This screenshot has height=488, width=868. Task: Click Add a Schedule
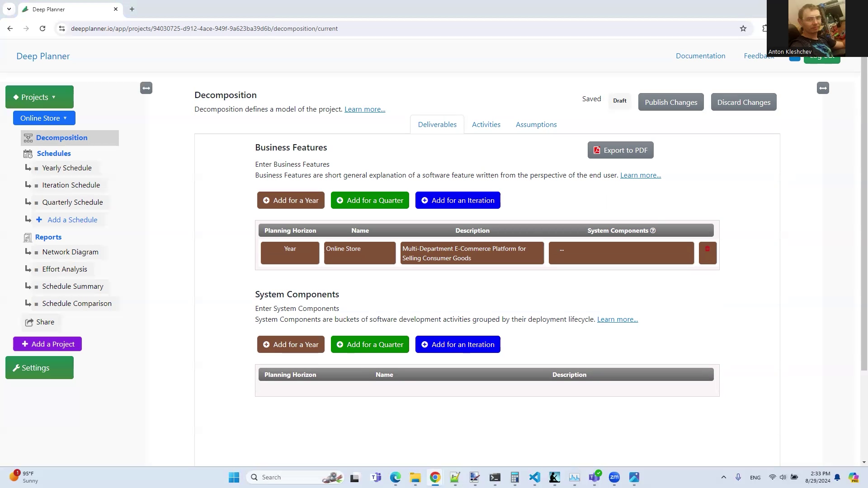(72, 220)
